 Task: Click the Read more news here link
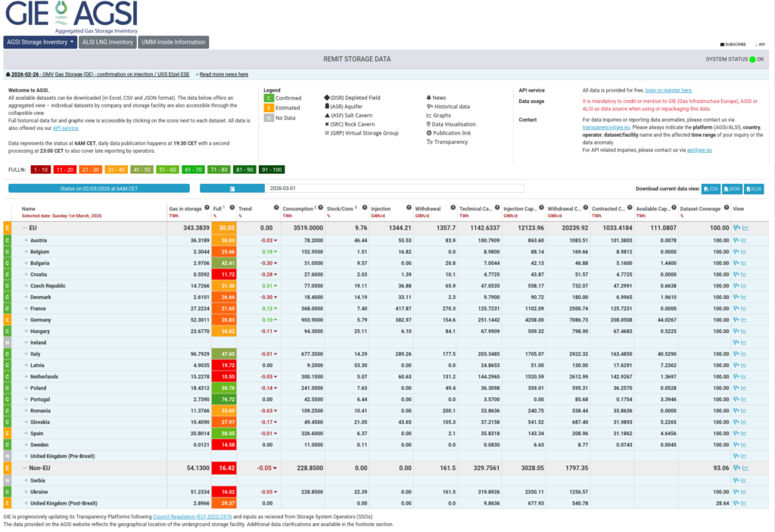coord(223,75)
